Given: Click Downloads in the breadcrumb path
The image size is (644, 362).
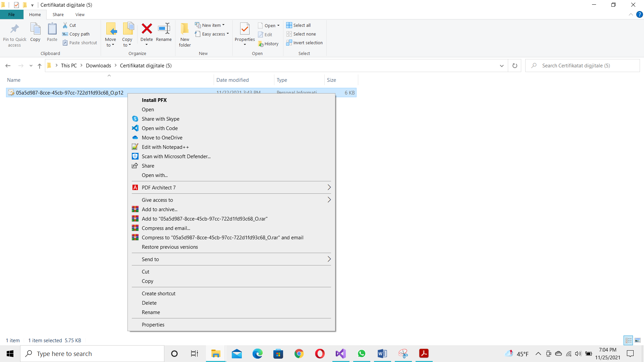Looking at the screenshot, I should click(98, 66).
